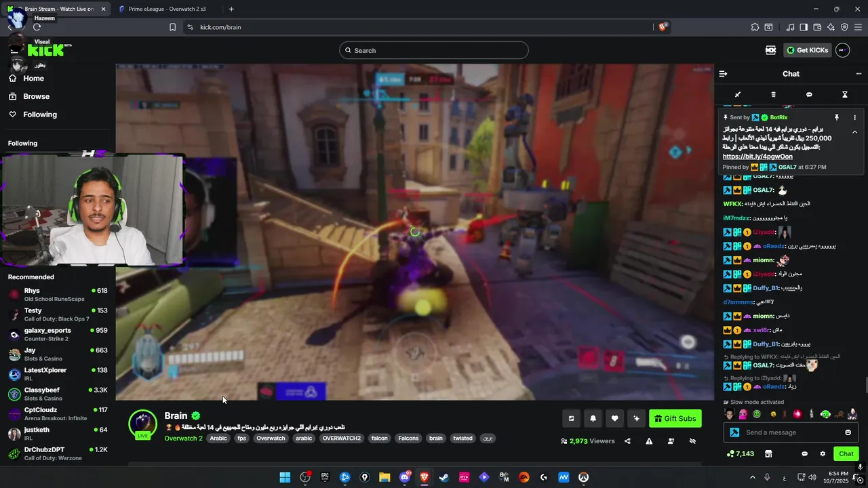Click the user moderator icon below Gift Subs
Image resolution: width=868 pixels, height=488 pixels.
point(671,441)
